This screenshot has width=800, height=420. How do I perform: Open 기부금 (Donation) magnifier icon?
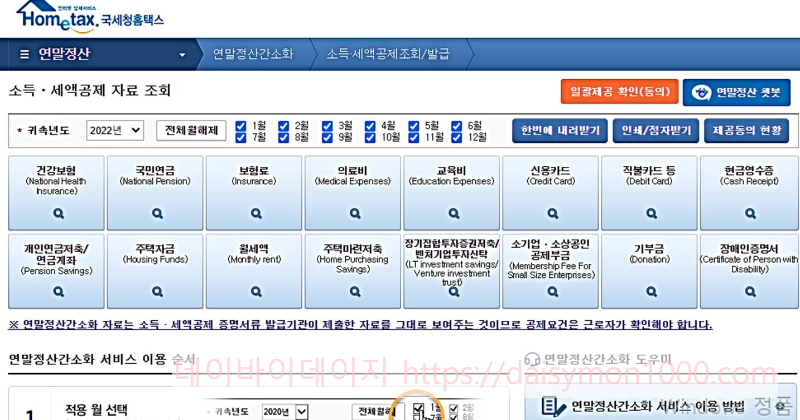[x=652, y=291]
